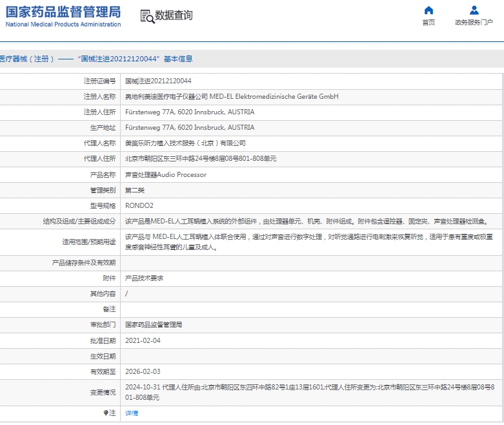Screen dimensions: 504x425
Task: Click the 代理人住所 row label
Action: tap(99, 159)
